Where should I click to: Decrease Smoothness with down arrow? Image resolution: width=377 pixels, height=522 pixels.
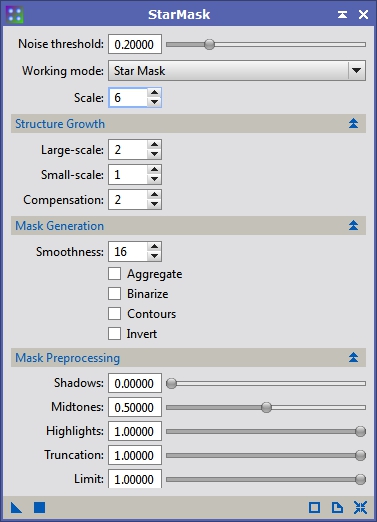tap(154, 256)
